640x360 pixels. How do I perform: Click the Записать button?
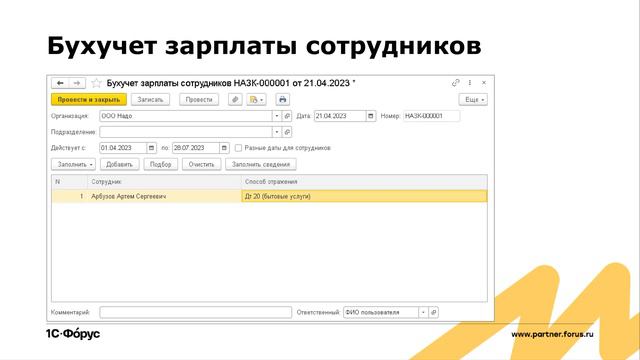150,100
